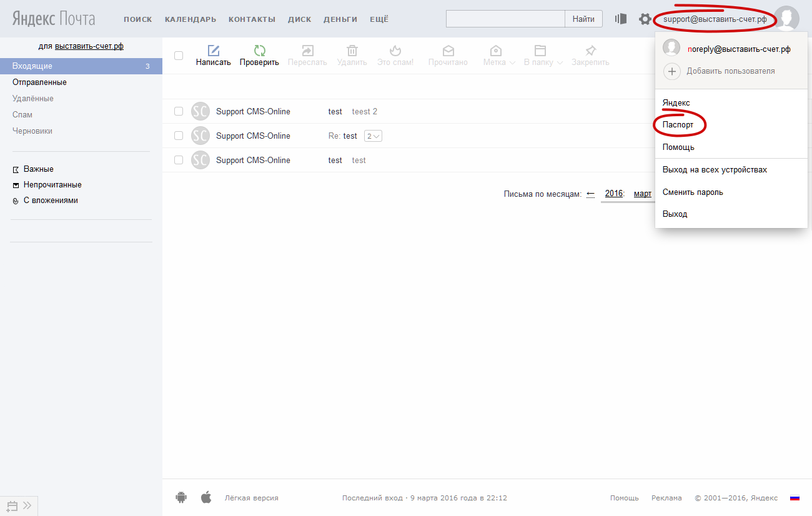Filter by Непрочитанные messages
This screenshot has height=516, width=812.
52,185
